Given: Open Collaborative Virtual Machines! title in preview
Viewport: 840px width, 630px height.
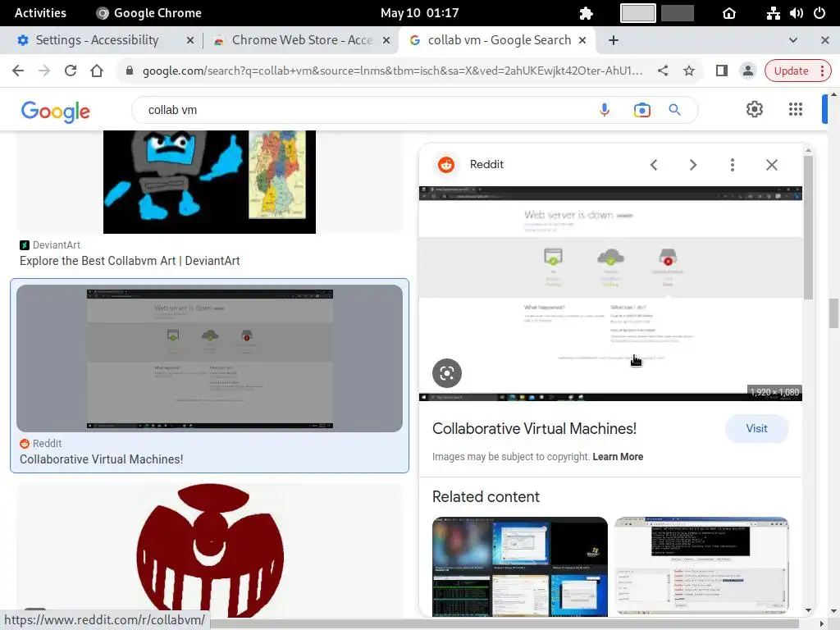Looking at the screenshot, I should tap(534, 428).
